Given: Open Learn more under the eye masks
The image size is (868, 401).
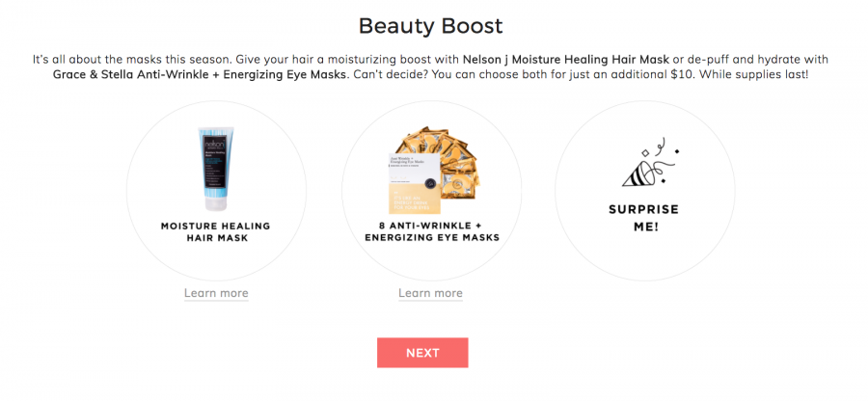Looking at the screenshot, I should point(430,293).
